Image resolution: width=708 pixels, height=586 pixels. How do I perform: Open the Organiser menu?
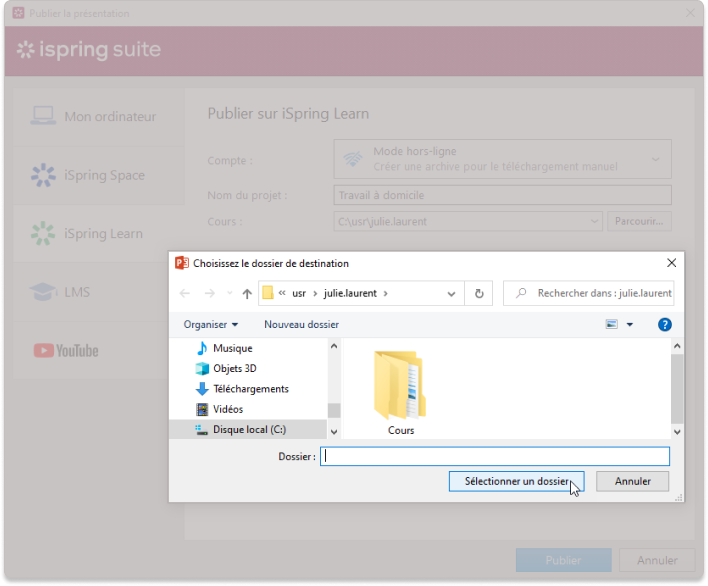coord(210,325)
